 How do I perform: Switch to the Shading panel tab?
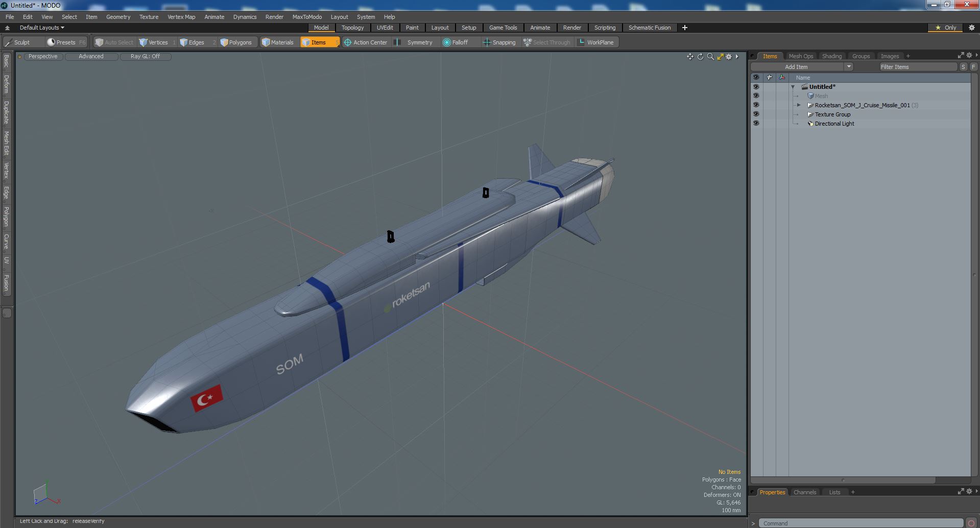pyautogui.click(x=832, y=56)
